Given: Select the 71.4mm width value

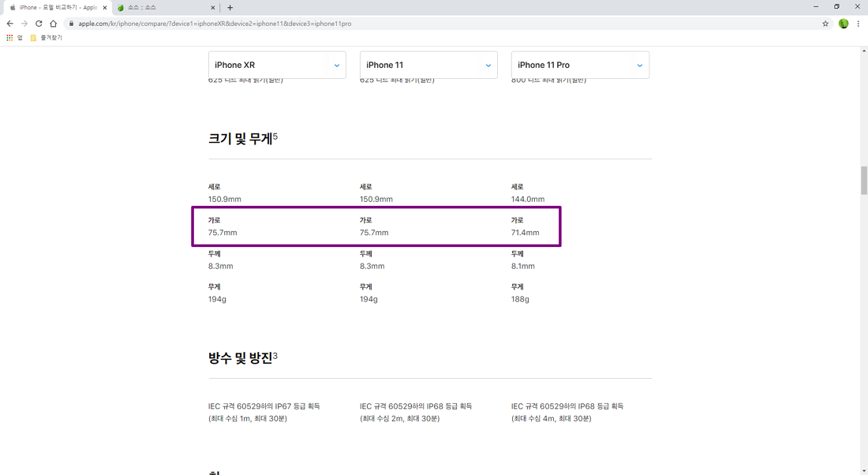Looking at the screenshot, I should point(525,233).
